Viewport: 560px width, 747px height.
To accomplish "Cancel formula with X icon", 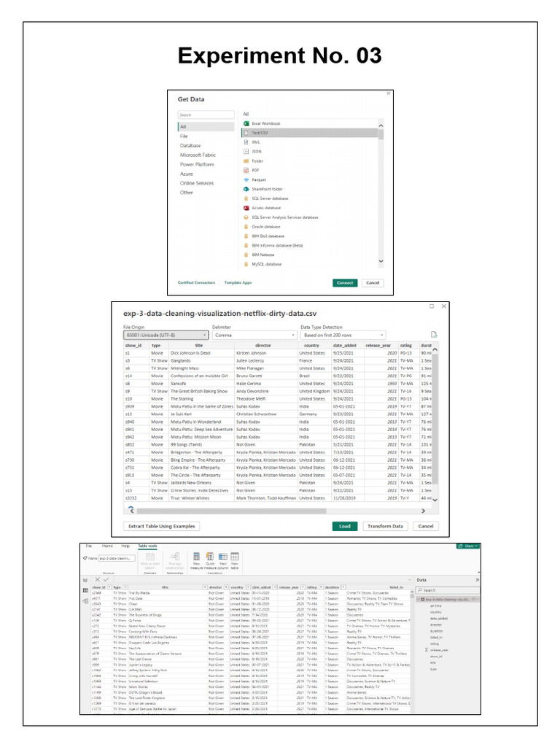I will coord(97,580).
